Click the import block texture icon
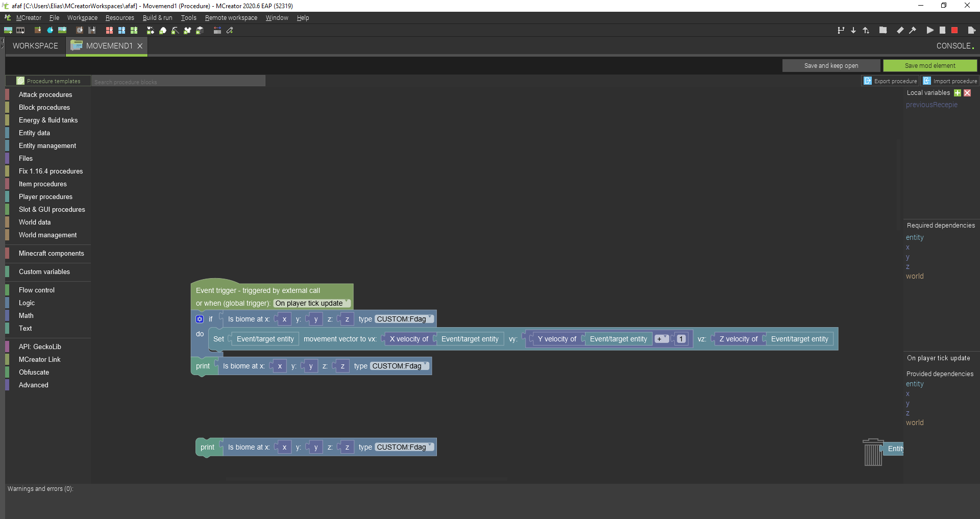980x519 pixels. (38, 30)
